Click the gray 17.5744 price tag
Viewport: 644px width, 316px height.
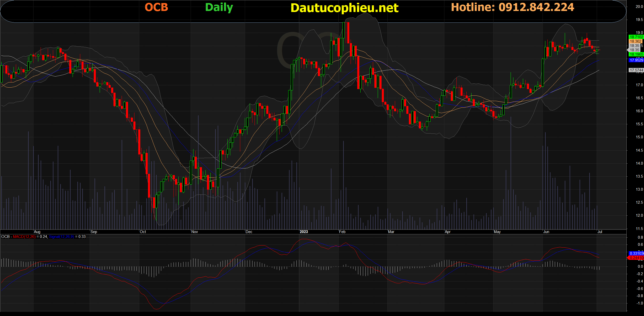point(636,70)
